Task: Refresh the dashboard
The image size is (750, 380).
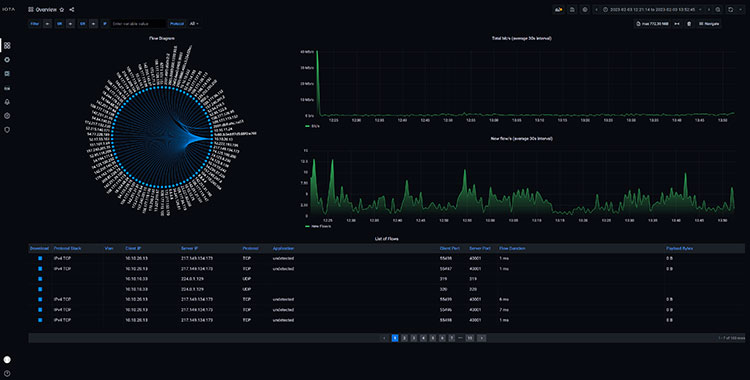Action: [x=730, y=10]
